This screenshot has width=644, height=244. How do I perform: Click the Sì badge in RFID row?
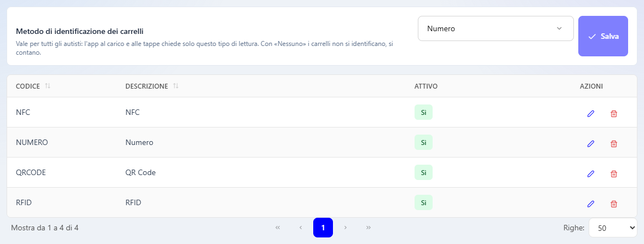point(423,202)
